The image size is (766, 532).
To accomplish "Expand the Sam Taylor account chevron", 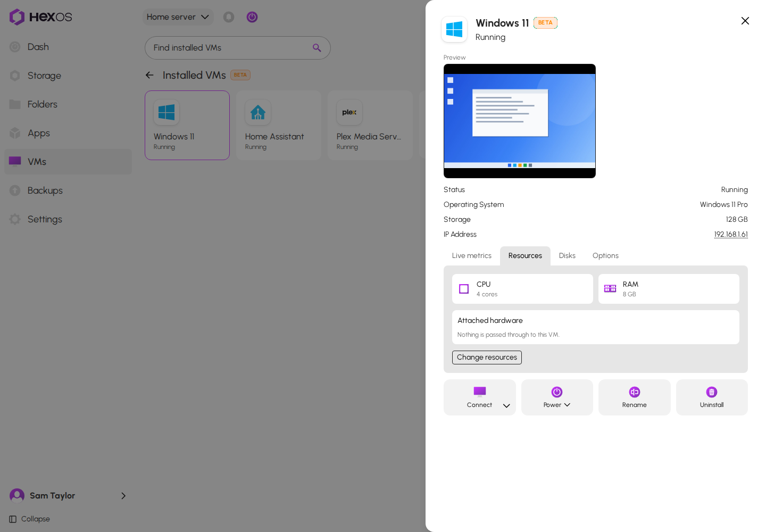I will (123, 496).
